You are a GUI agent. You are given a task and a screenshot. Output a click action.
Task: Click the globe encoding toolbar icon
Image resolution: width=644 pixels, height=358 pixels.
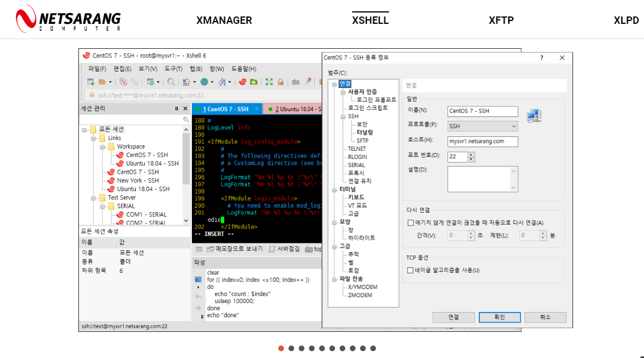click(204, 82)
